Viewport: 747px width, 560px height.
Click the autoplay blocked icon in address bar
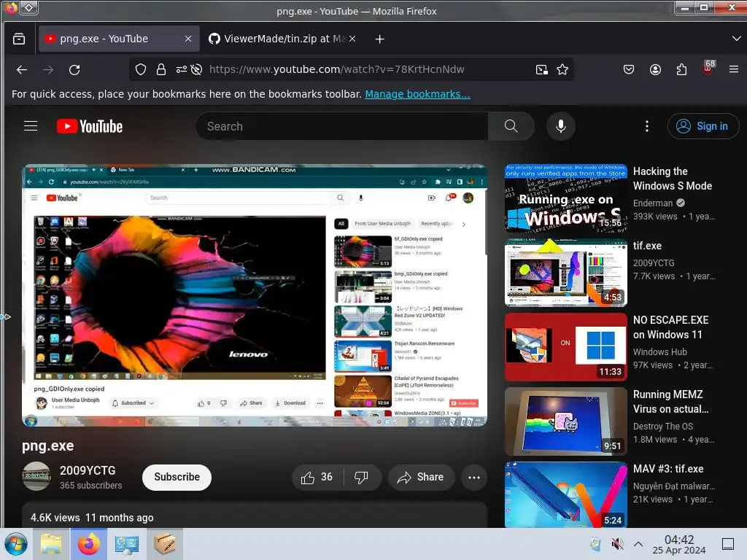click(196, 69)
